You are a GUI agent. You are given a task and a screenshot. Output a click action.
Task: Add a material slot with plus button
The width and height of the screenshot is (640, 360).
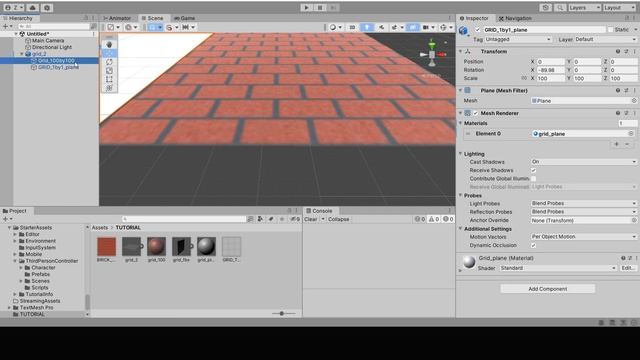(616, 144)
